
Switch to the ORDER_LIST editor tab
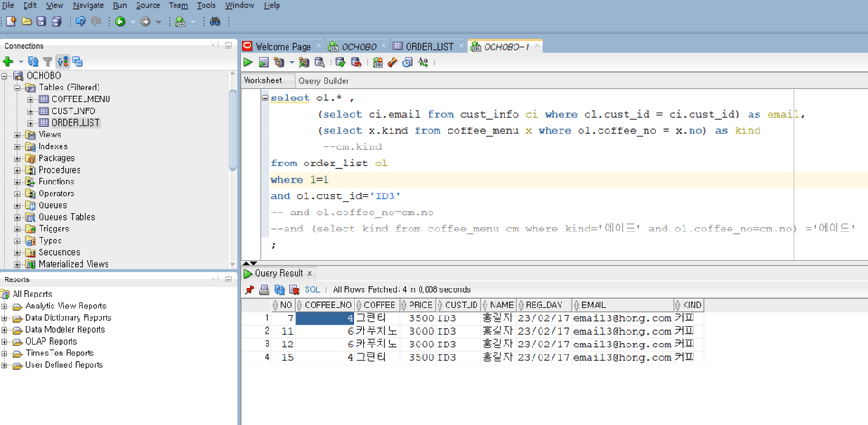pos(429,46)
